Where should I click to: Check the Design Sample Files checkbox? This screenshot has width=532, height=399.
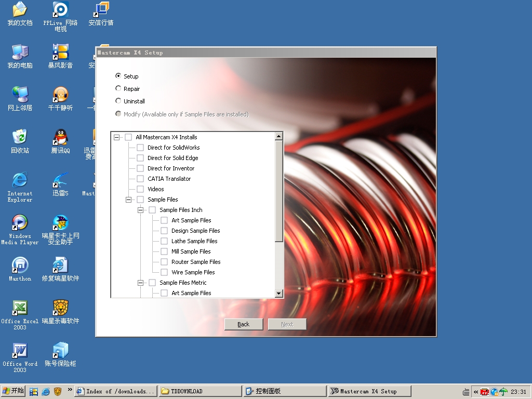tap(164, 231)
